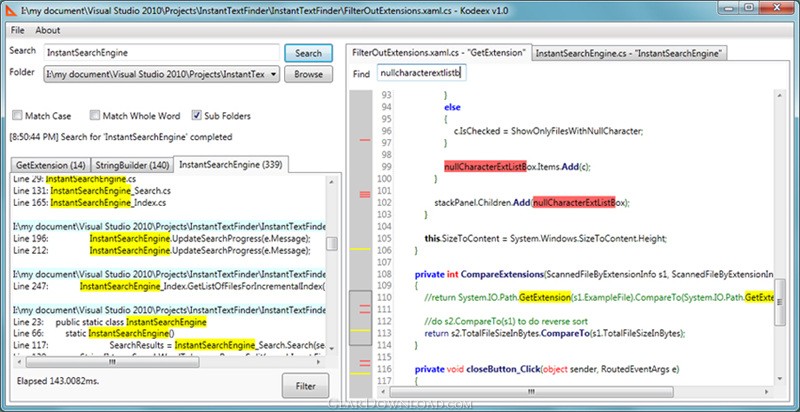Uncheck the Sub Folders checkbox
Viewport: 800px width, 412px height.
click(x=197, y=115)
